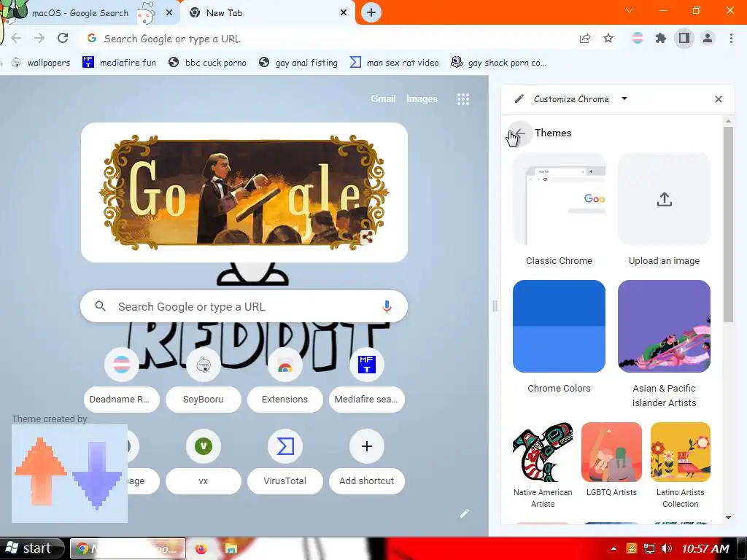Click the side panel scrollbar up arrow

click(x=728, y=122)
